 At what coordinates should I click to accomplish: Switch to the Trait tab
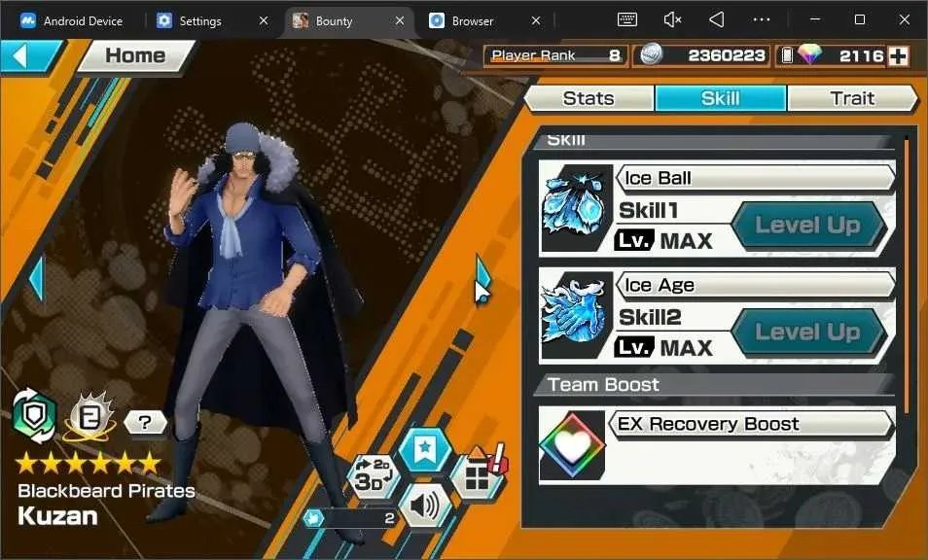(852, 98)
